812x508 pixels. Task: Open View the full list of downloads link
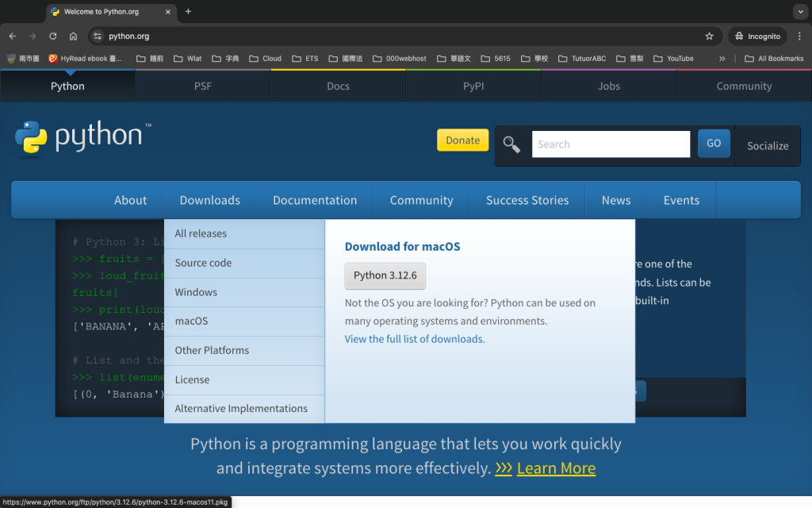pos(415,339)
